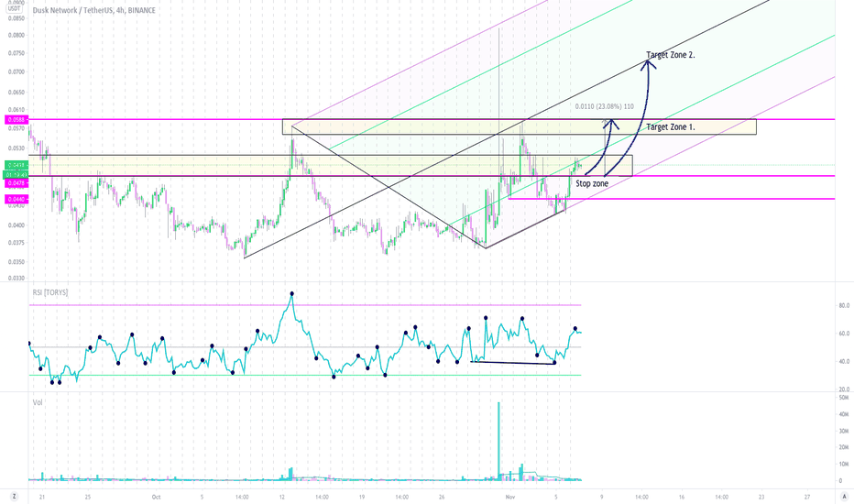The image size is (854, 504).
Task: Click the green current price label
Action: (16, 165)
